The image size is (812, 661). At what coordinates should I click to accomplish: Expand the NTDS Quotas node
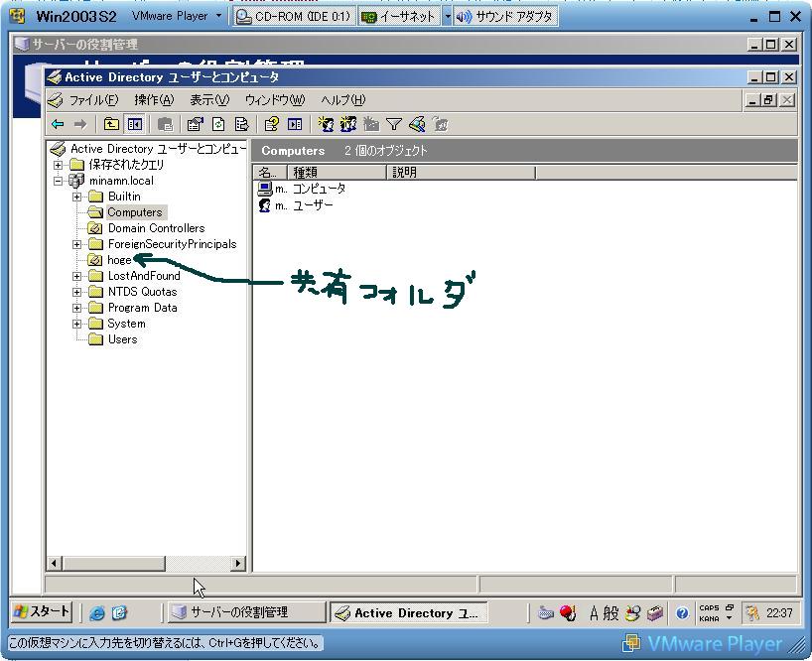tap(76, 293)
